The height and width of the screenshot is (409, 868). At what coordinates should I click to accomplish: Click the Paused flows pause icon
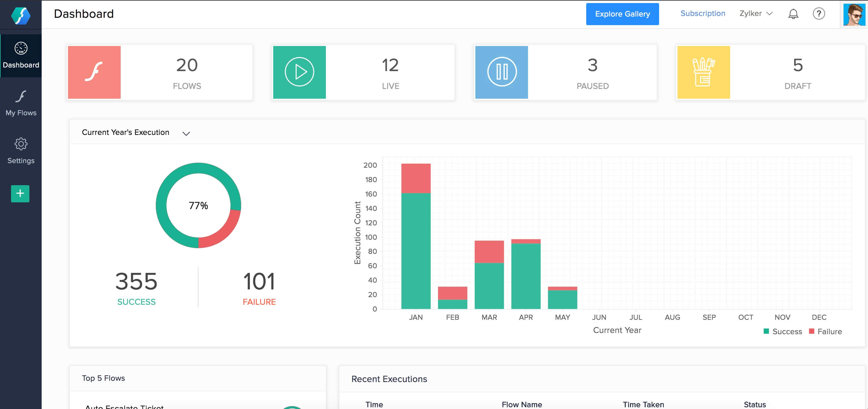point(502,71)
